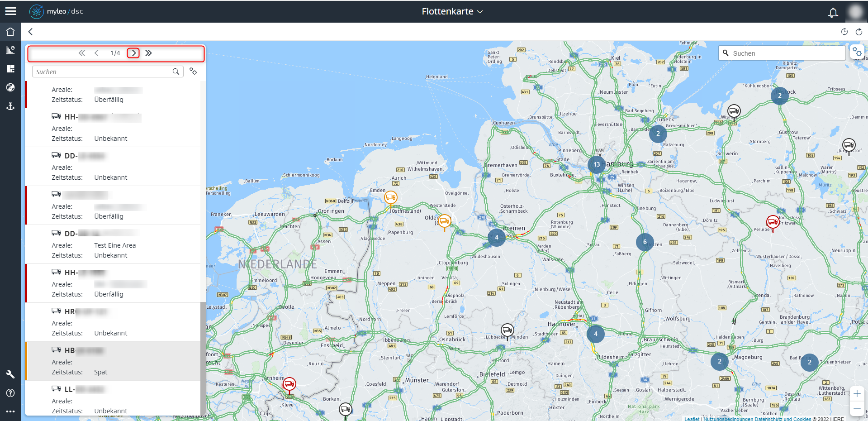This screenshot has width=868, height=421.
Task: Open analytics chart sidebar icon
Action: [x=10, y=50]
